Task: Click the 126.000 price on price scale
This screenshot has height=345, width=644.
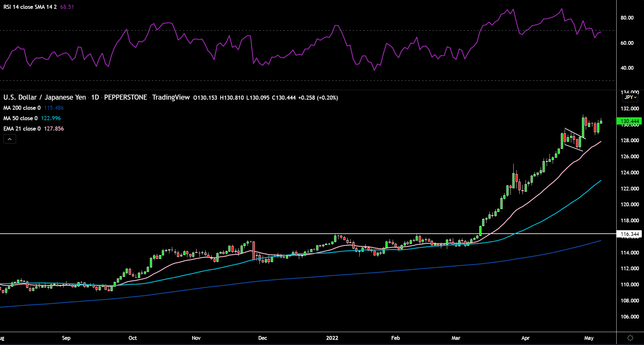Action: point(630,156)
